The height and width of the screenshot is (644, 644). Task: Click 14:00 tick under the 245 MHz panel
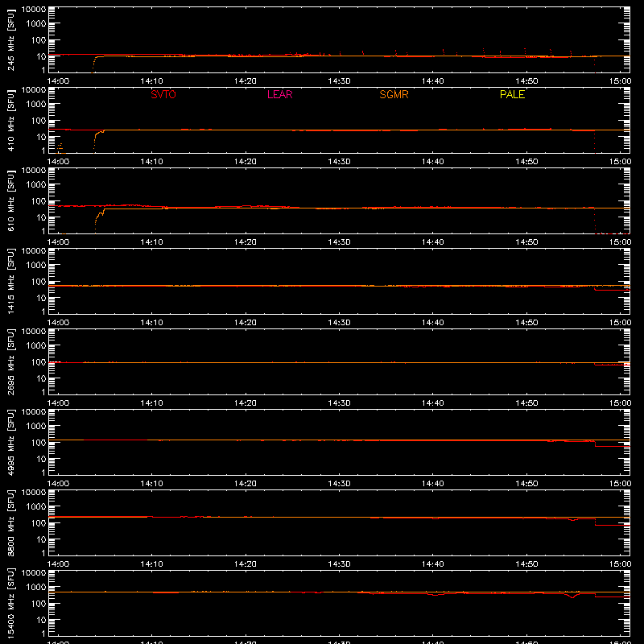pyautogui.click(x=58, y=81)
